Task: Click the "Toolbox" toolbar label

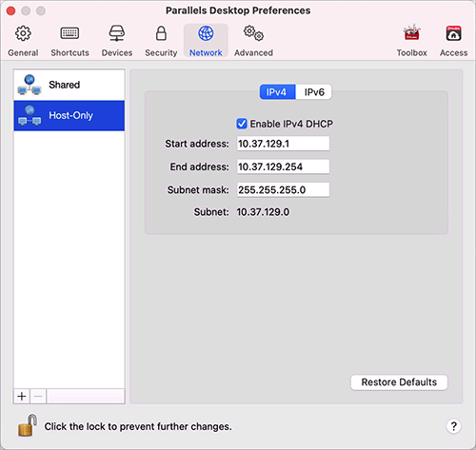Action: click(x=412, y=52)
